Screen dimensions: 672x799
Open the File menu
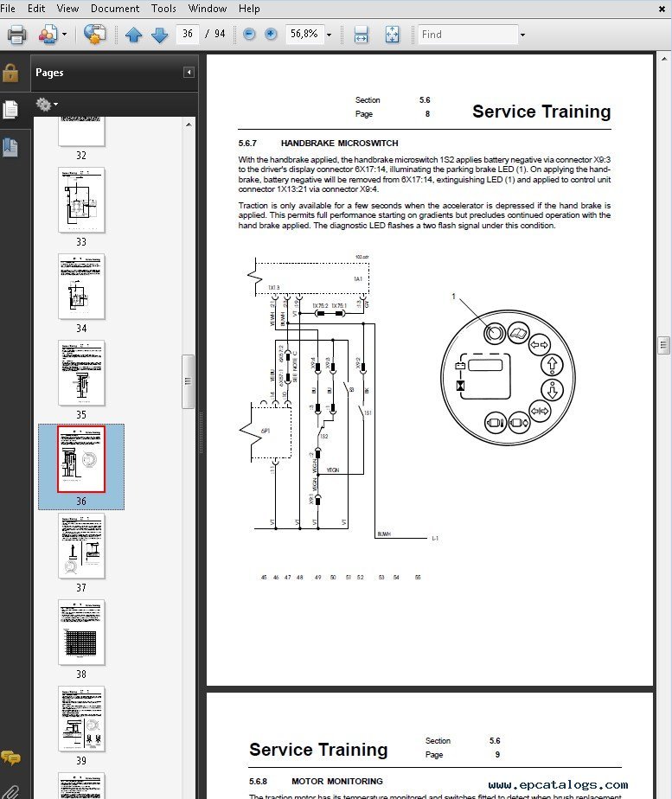[8, 9]
